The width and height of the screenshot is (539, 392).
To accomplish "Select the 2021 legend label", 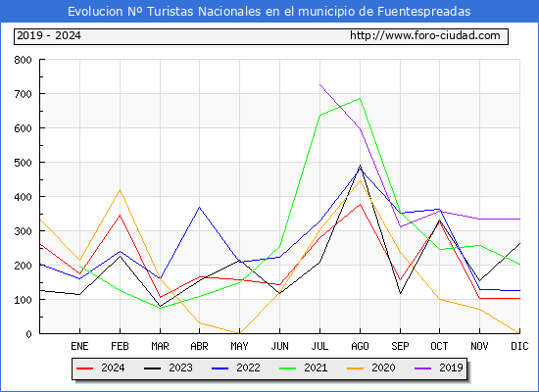I will [316, 367].
